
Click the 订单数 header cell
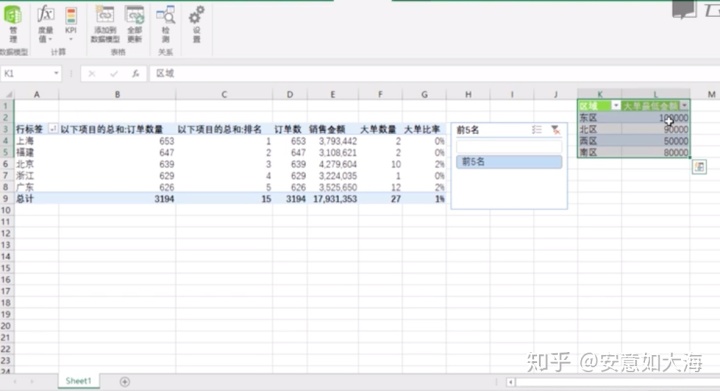pos(290,129)
